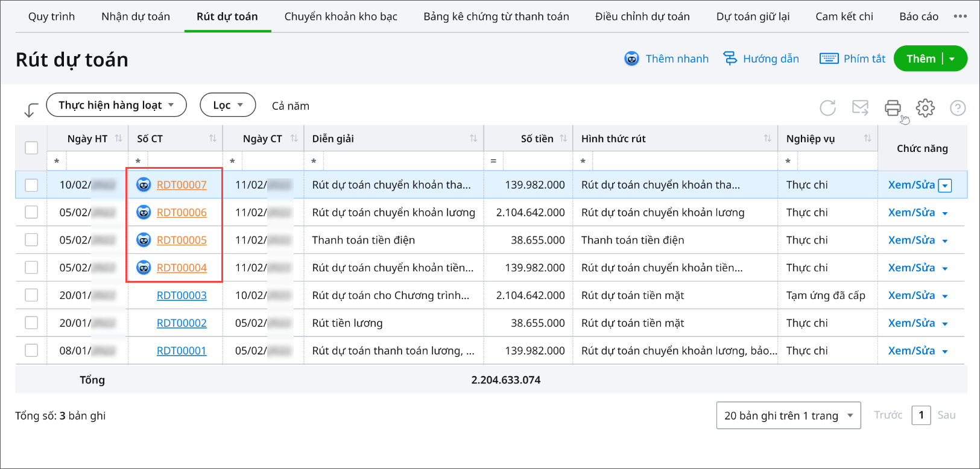Click the refresh icon above the table
This screenshot has width=980, height=469.
tap(827, 108)
